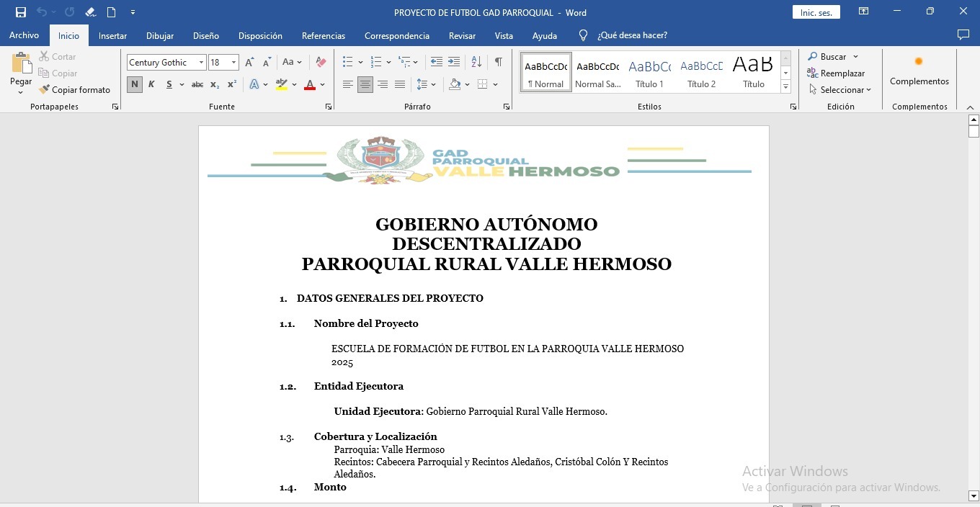
Task: Toggle show paragraph marks (¶)
Action: click(498, 63)
